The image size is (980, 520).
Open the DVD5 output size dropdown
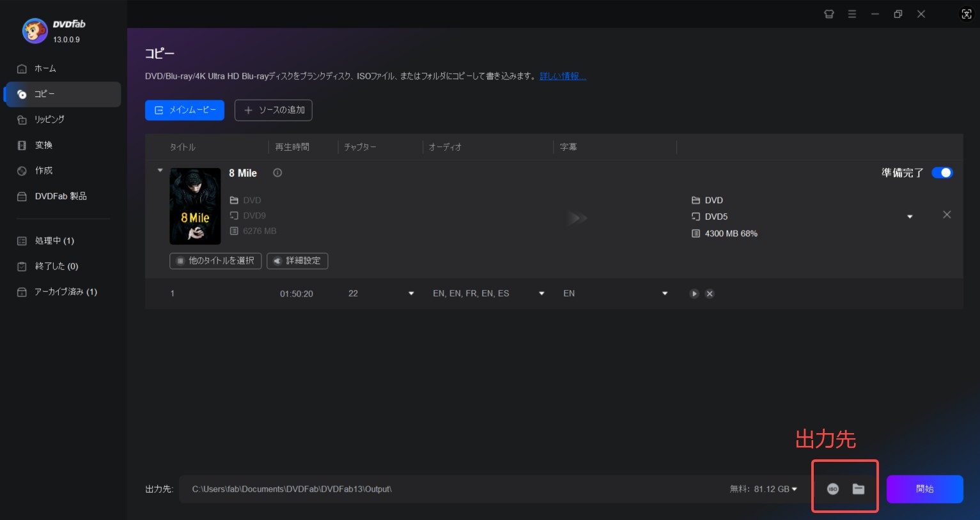pyautogui.click(x=910, y=217)
